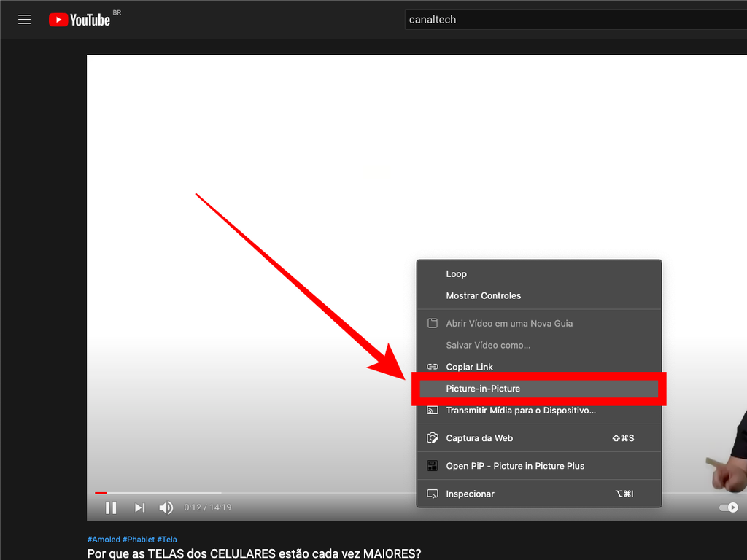Toggle the autoplay switch in the player

[x=729, y=507]
